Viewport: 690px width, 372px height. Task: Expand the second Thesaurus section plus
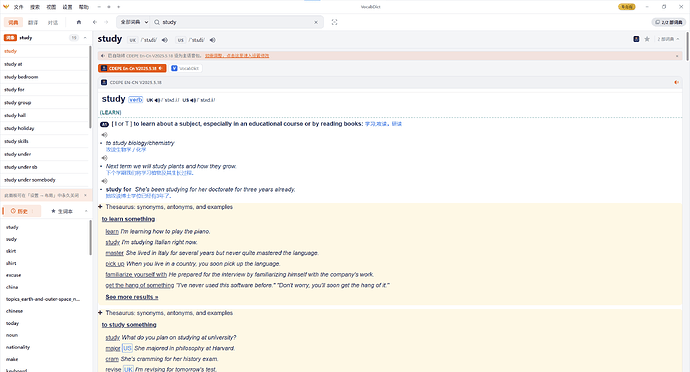point(100,313)
